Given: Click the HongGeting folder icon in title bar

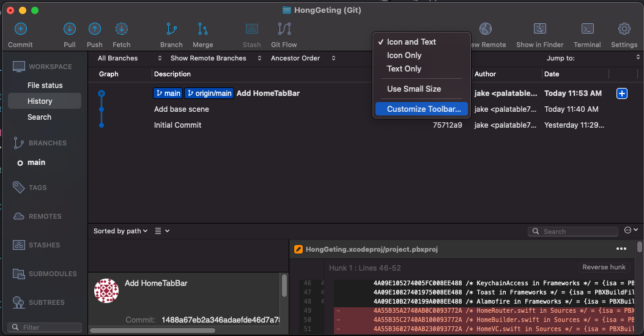Looking at the screenshot, I should (x=287, y=10).
